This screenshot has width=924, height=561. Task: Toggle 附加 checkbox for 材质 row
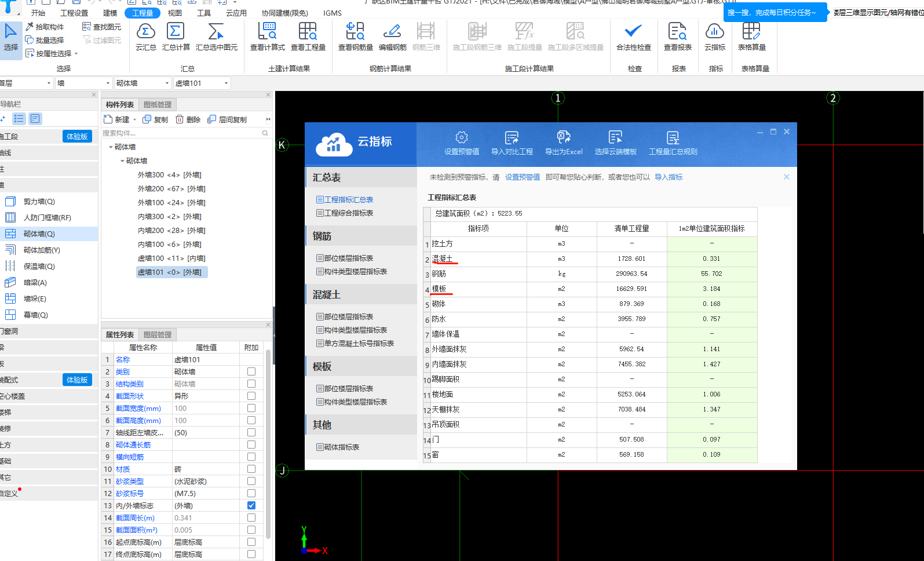coord(251,469)
